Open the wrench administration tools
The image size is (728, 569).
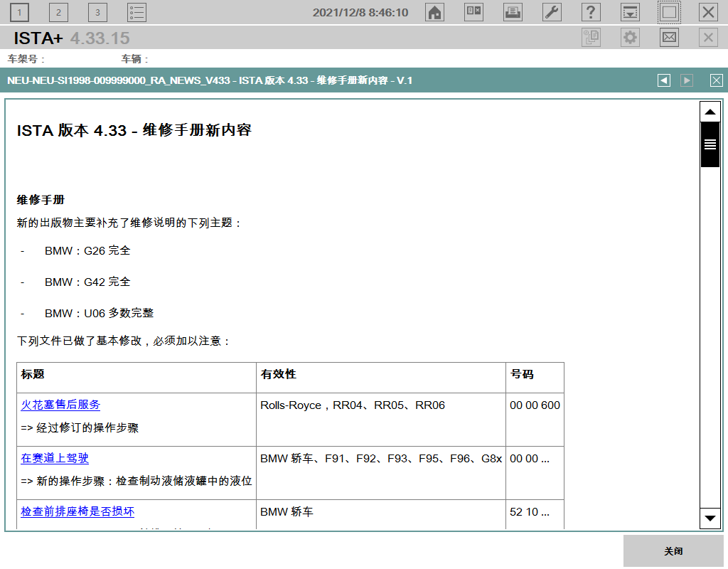pos(552,13)
